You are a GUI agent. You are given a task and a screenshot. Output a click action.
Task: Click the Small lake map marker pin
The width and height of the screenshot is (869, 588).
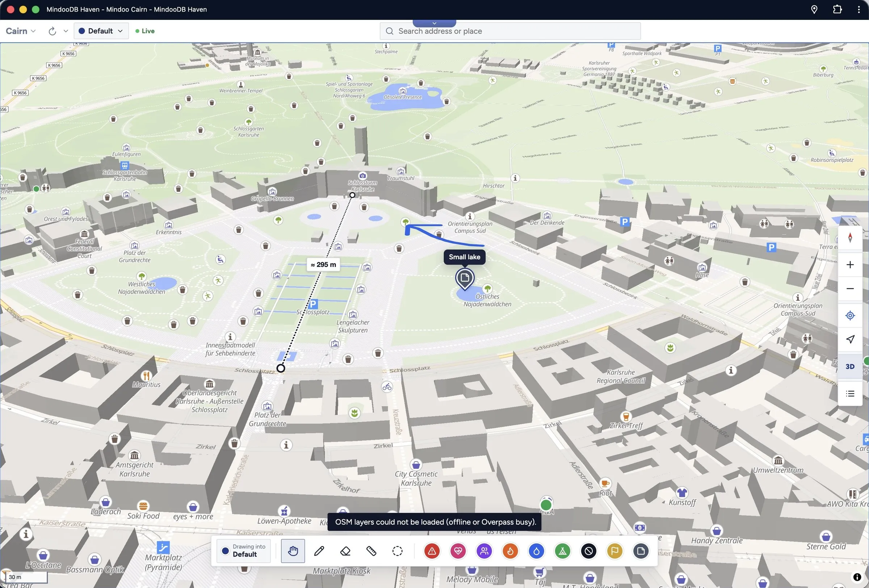coord(465,279)
